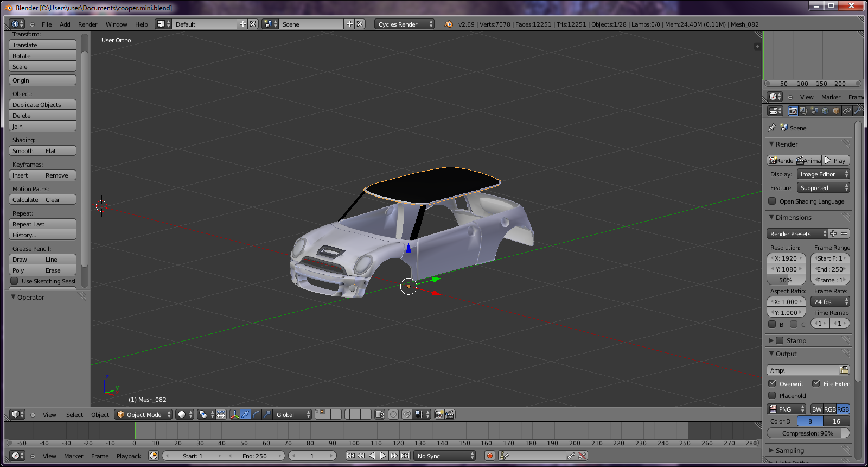Toggle manipulate center points icon

pyautogui.click(x=221, y=414)
